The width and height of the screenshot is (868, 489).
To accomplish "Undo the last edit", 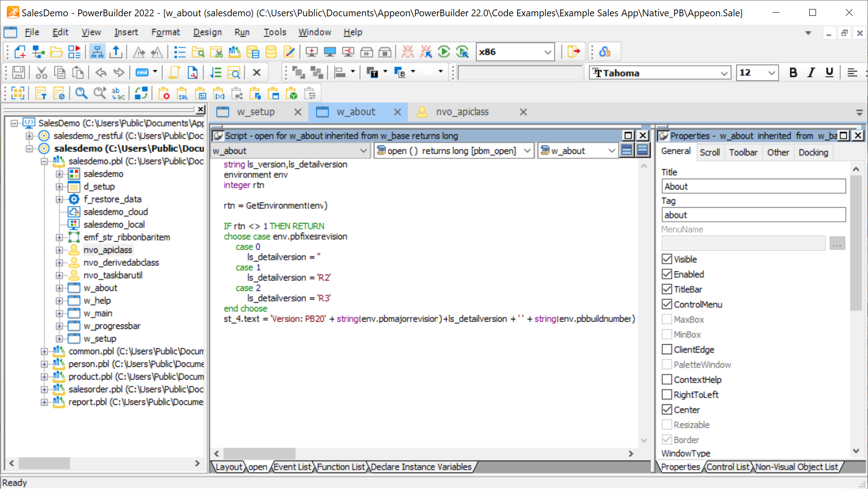I will tap(100, 72).
